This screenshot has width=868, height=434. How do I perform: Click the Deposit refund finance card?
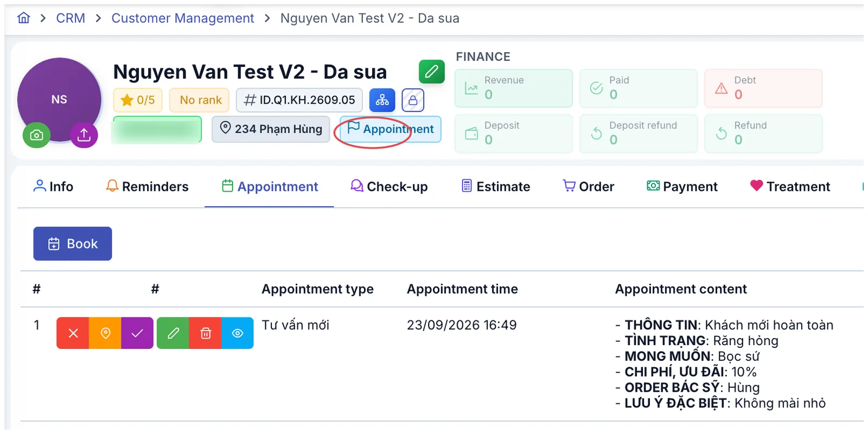pyautogui.click(x=639, y=133)
